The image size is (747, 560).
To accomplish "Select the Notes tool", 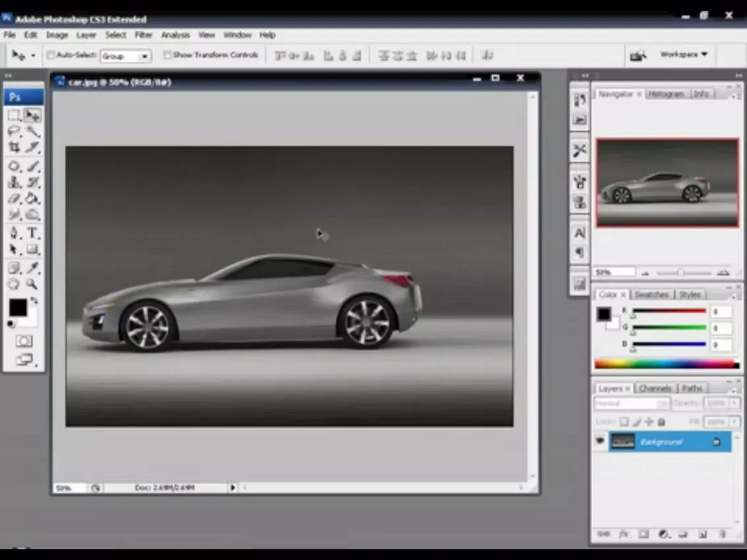I will (x=14, y=268).
